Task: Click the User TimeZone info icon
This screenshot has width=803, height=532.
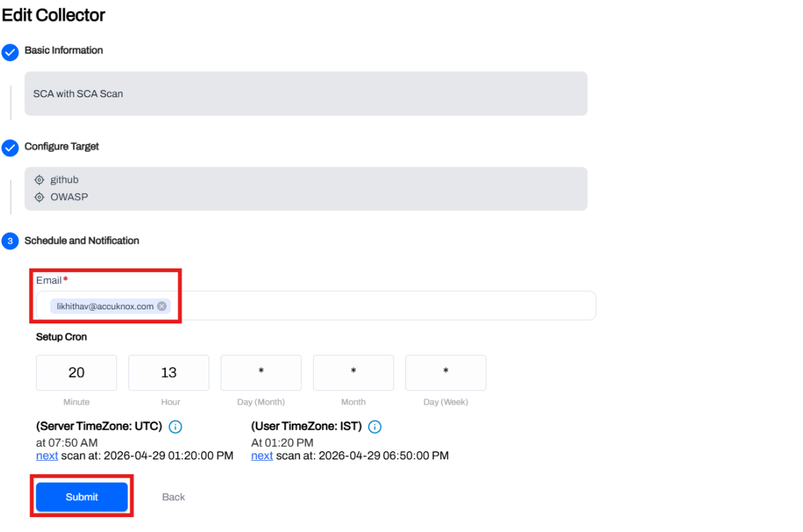Action: tap(375, 427)
